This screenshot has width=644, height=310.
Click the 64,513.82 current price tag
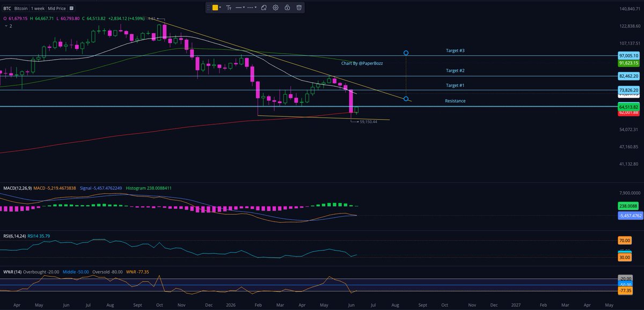628,107
